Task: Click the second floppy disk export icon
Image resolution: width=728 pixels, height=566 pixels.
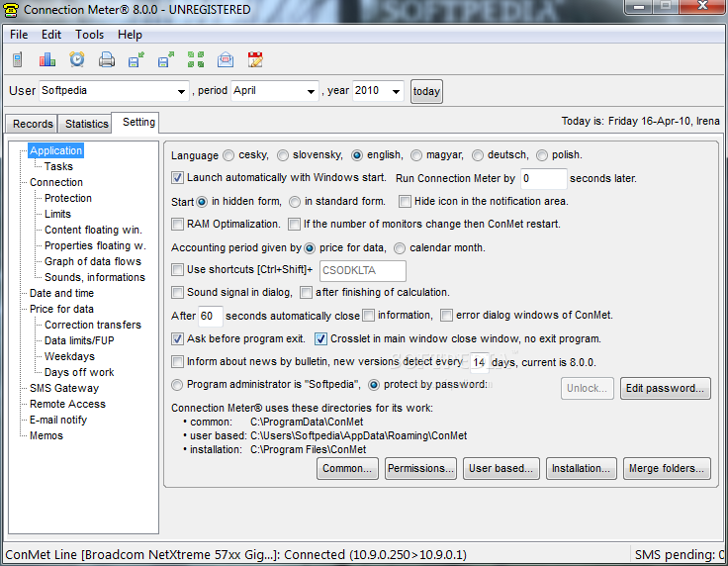Action: pos(166,60)
